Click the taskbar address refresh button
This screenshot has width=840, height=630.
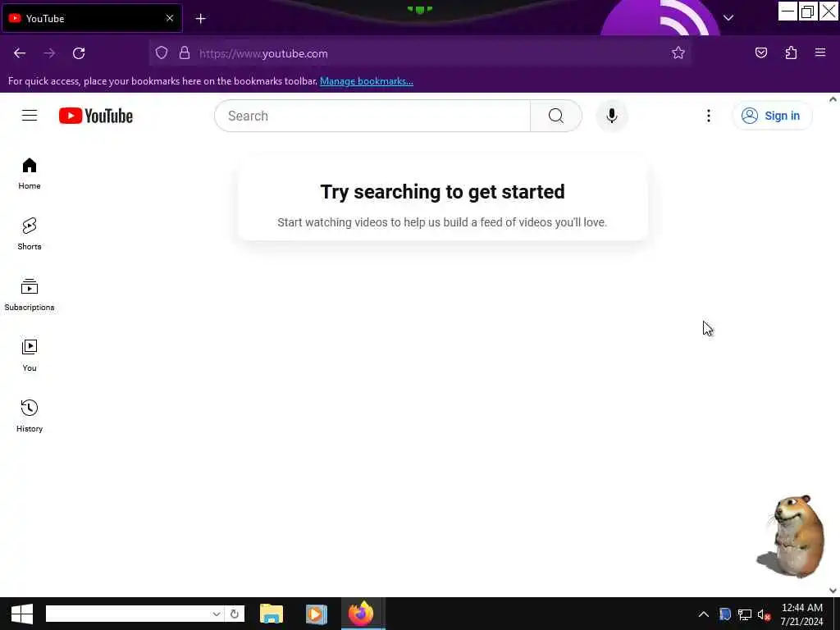click(234, 614)
